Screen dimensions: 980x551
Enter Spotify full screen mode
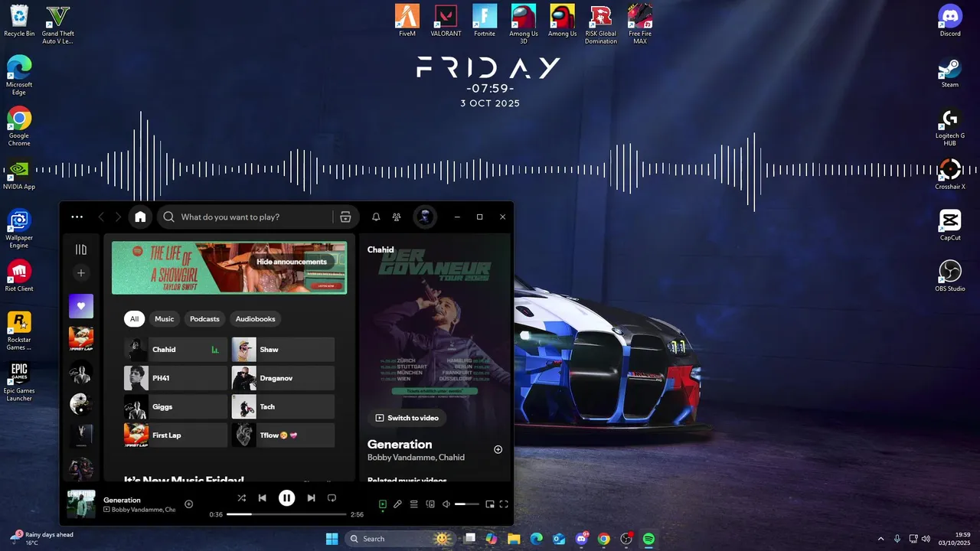504,504
